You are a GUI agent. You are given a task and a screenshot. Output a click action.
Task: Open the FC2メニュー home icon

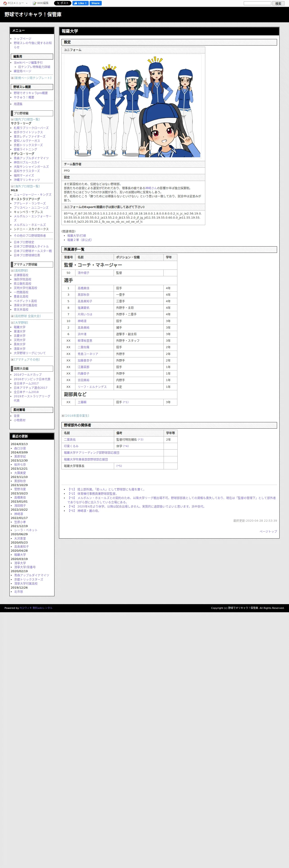point(5,3)
